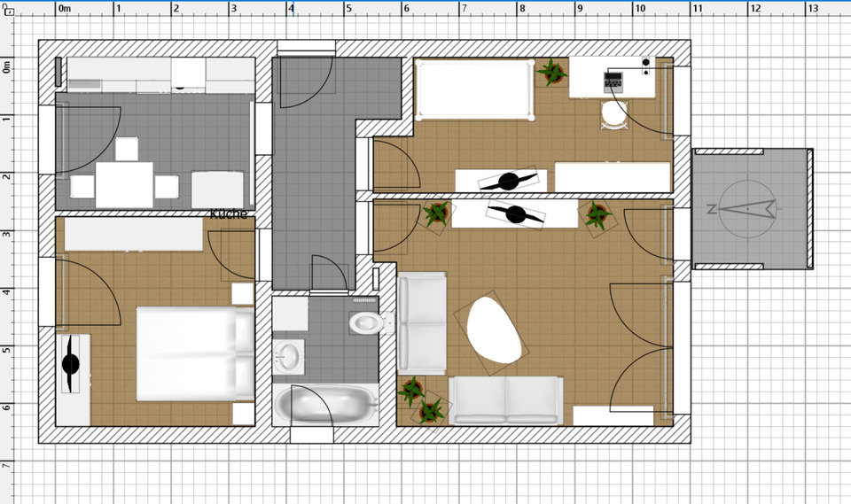Click the large dining table in the kitchen

(123, 186)
